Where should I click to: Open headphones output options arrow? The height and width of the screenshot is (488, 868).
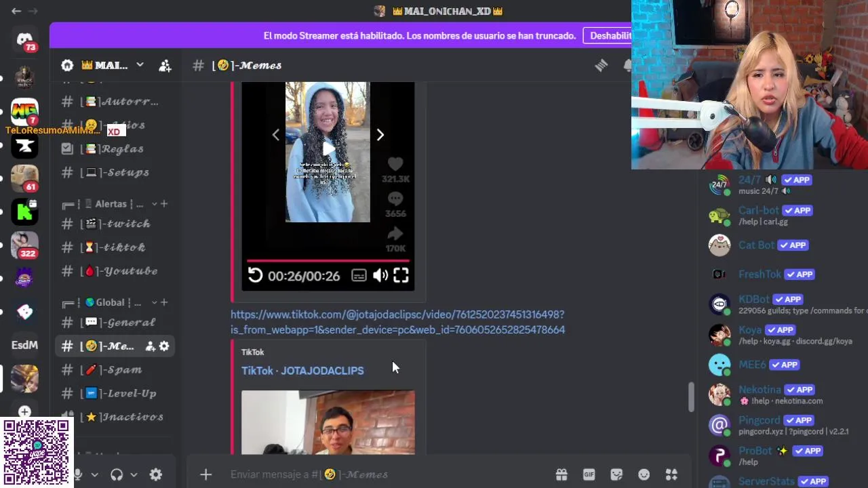click(x=134, y=474)
